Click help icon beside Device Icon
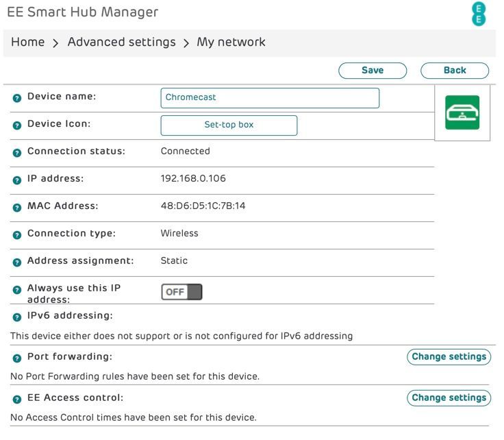 17,125
